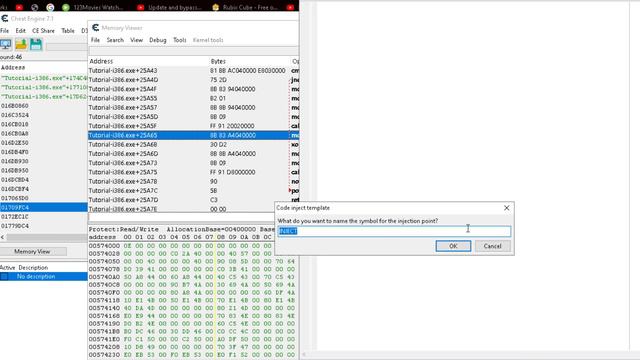Click the Protect:Read/Write info line
Image resolution: width=640 pixels, height=360 pixels.
(182, 229)
